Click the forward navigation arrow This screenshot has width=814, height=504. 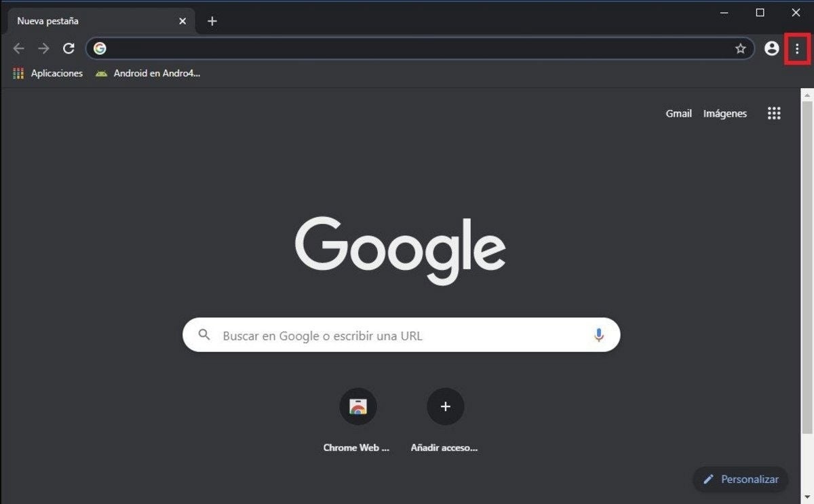pos(43,49)
